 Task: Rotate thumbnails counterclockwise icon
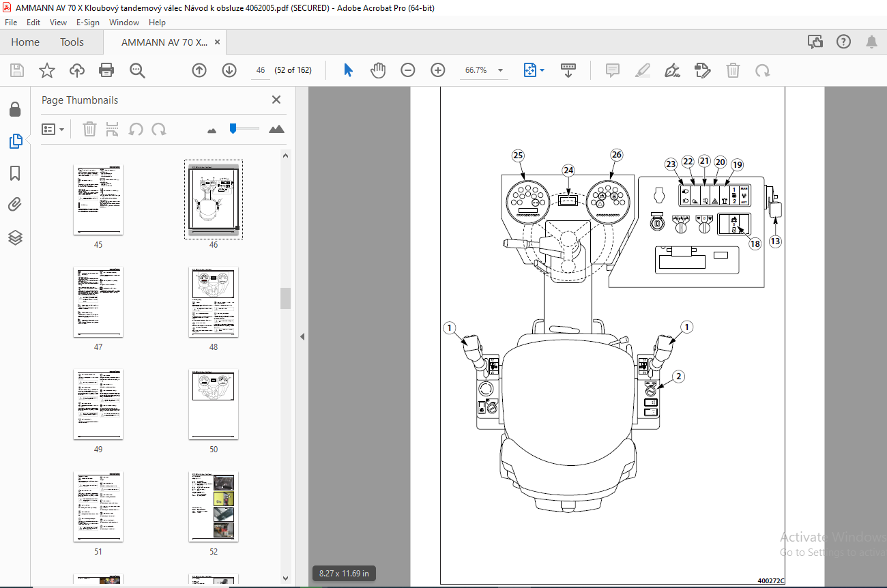(136, 129)
